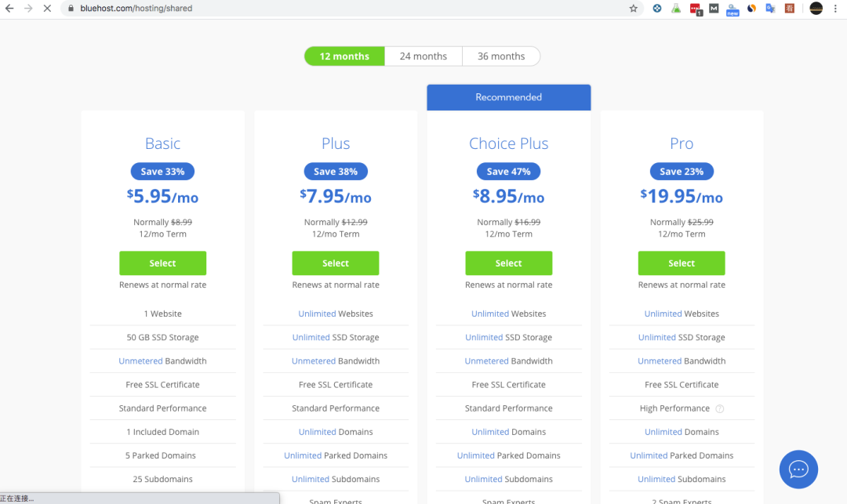Click Unlimited Subdomains under Choice Plus
The image size is (847, 504).
[509, 479]
